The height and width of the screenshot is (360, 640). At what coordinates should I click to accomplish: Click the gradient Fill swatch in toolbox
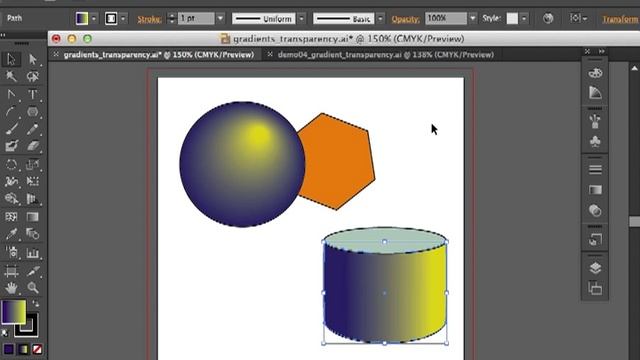(13, 312)
